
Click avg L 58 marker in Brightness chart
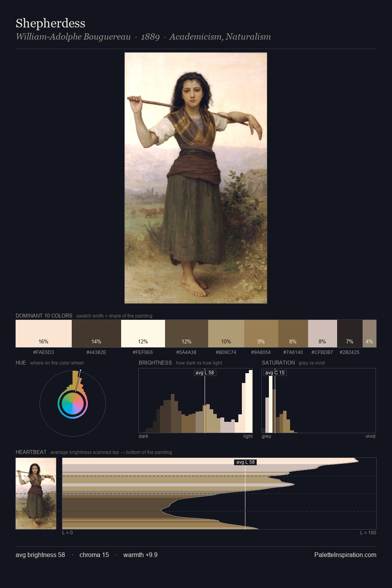tap(205, 373)
